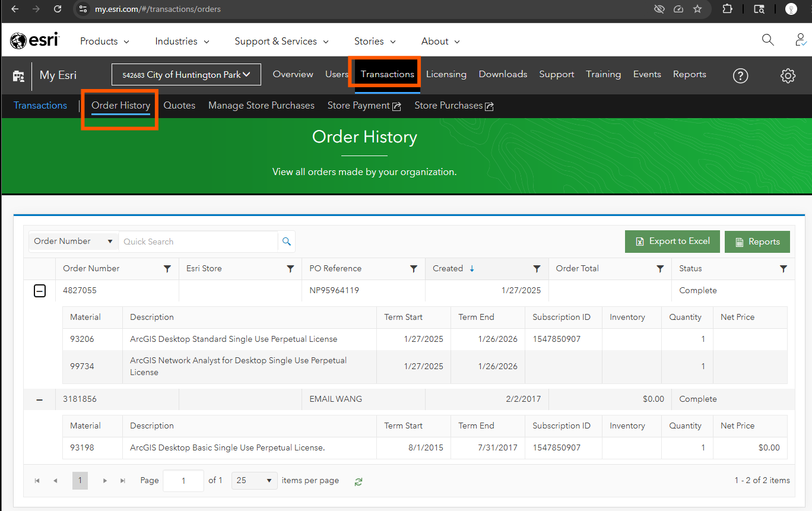Open the Downloads tab

pos(503,74)
